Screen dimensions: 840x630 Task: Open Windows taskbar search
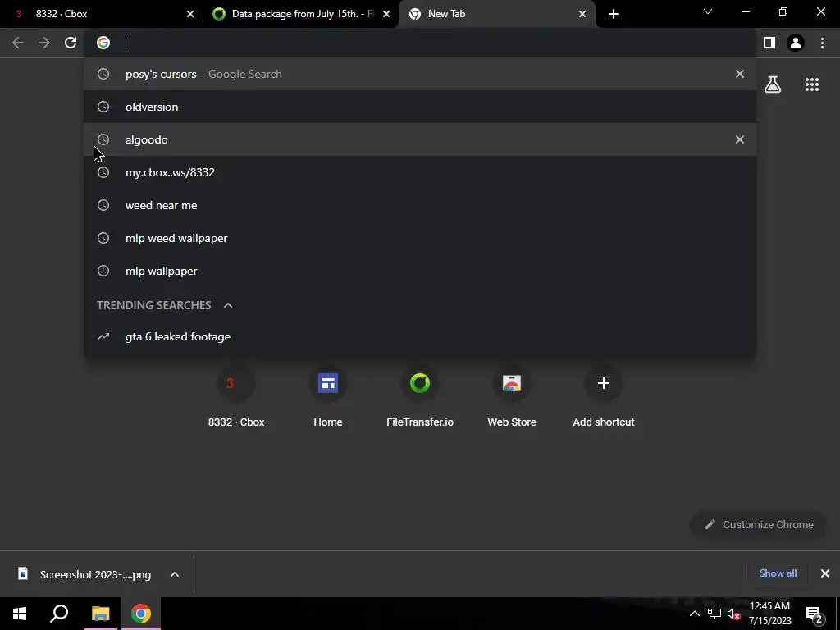[x=59, y=614]
